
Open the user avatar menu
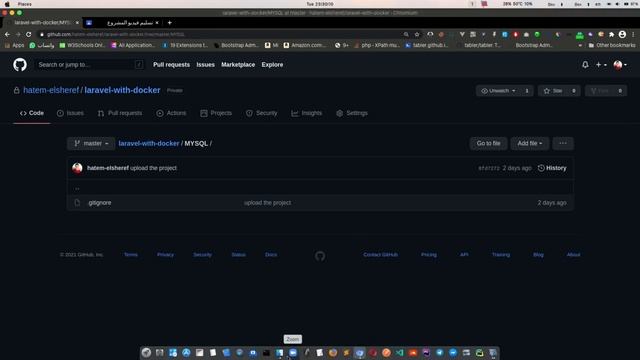click(x=620, y=64)
